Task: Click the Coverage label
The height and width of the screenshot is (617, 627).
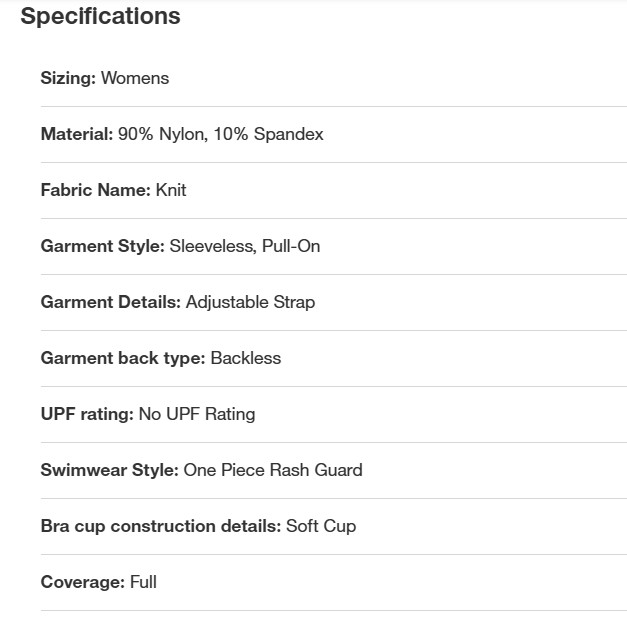Action: click(x=83, y=582)
